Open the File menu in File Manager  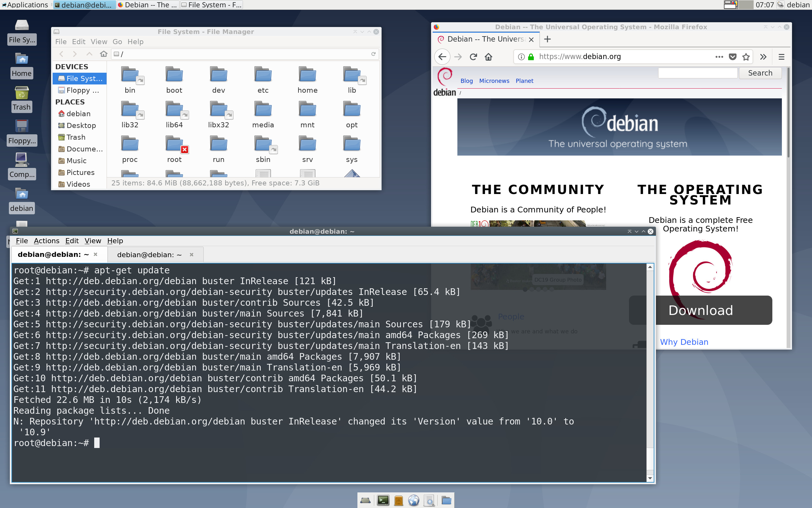tap(61, 42)
